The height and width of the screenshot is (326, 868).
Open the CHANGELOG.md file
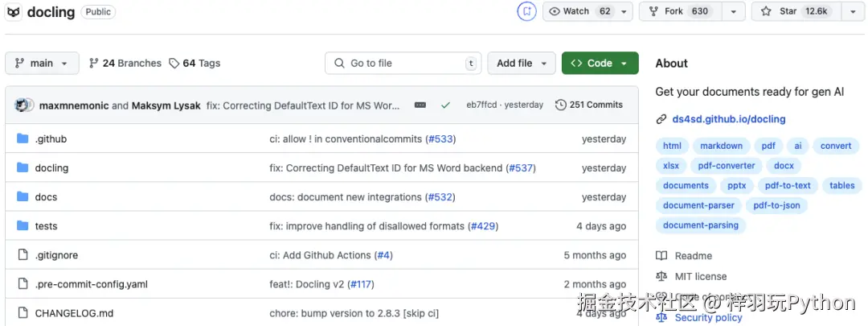click(74, 313)
